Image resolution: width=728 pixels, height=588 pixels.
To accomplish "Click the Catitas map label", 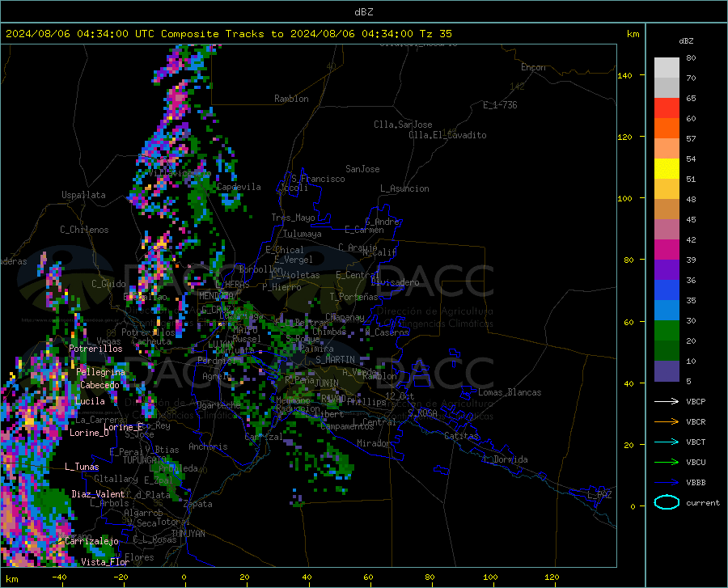I will pyautogui.click(x=462, y=436).
